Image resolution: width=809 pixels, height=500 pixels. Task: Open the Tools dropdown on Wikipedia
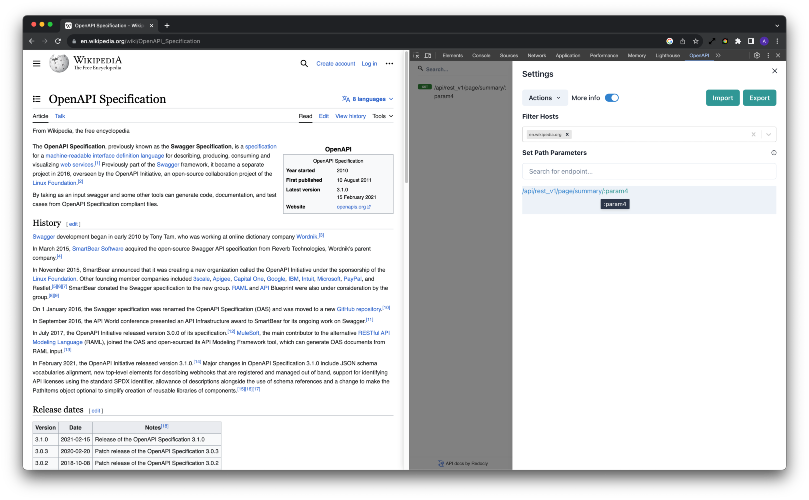tap(383, 116)
